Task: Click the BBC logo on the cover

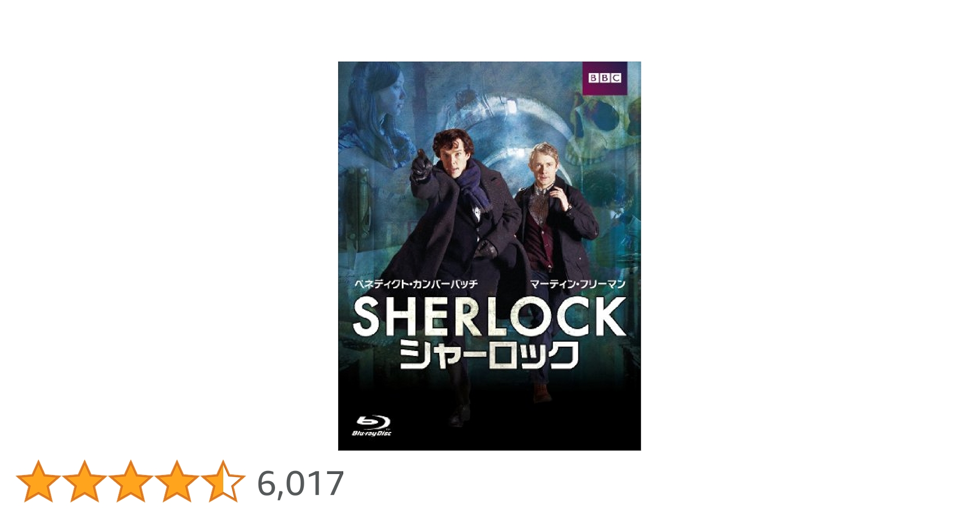Action: (604, 78)
